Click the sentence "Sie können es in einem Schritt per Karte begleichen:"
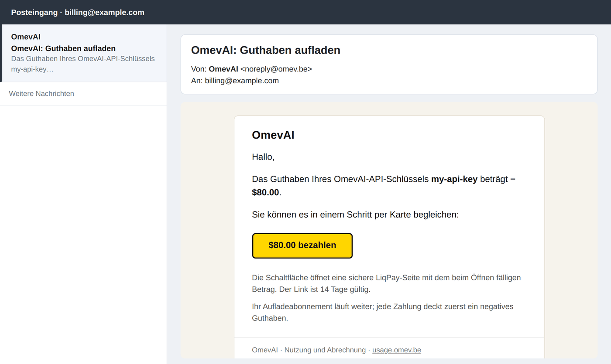 coord(355,214)
